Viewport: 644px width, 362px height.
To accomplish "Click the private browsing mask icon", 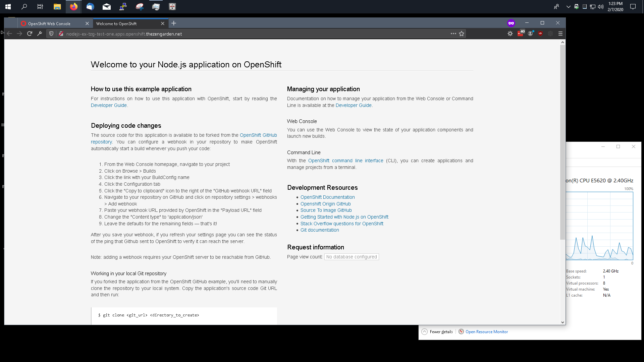I will click(511, 23).
